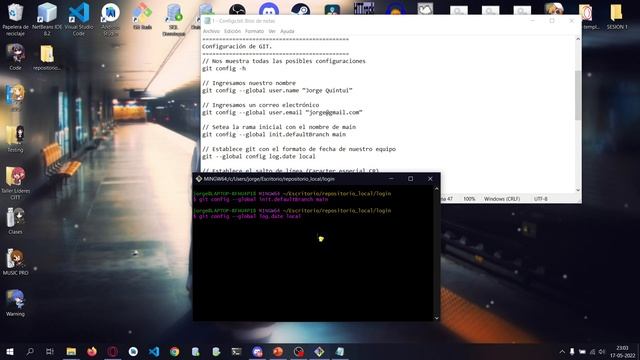Select SQL Developer desktop shortcut

174,19
